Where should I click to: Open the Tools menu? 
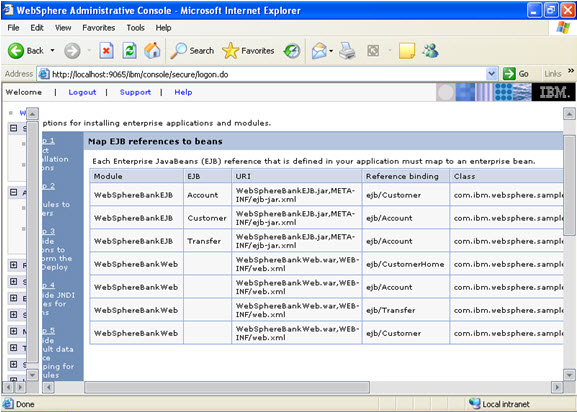pyautogui.click(x=135, y=28)
